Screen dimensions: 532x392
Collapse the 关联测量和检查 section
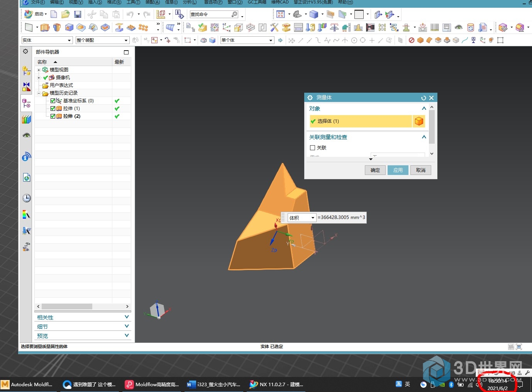pyautogui.click(x=424, y=137)
